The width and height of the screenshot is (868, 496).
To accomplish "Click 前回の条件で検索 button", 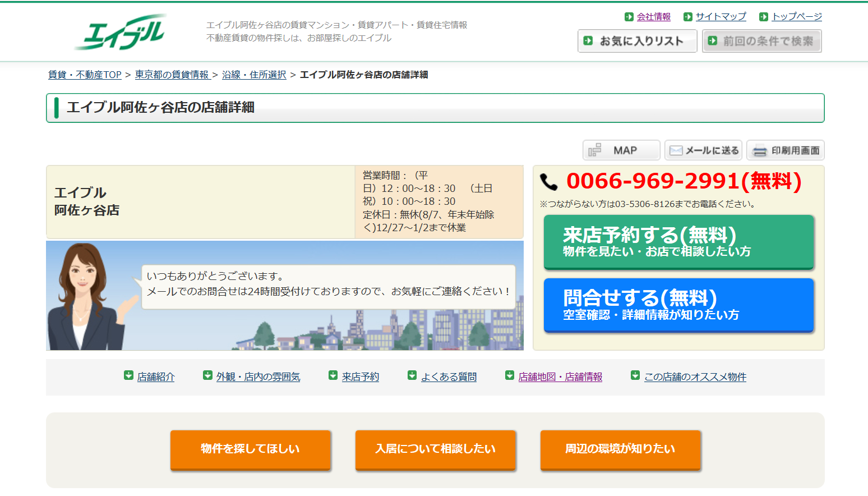I will 762,41.
